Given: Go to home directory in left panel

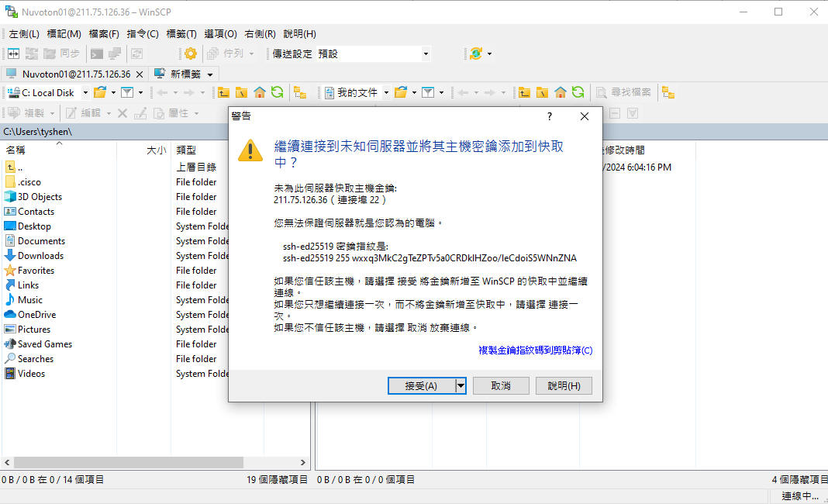Looking at the screenshot, I should (x=260, y=92).
